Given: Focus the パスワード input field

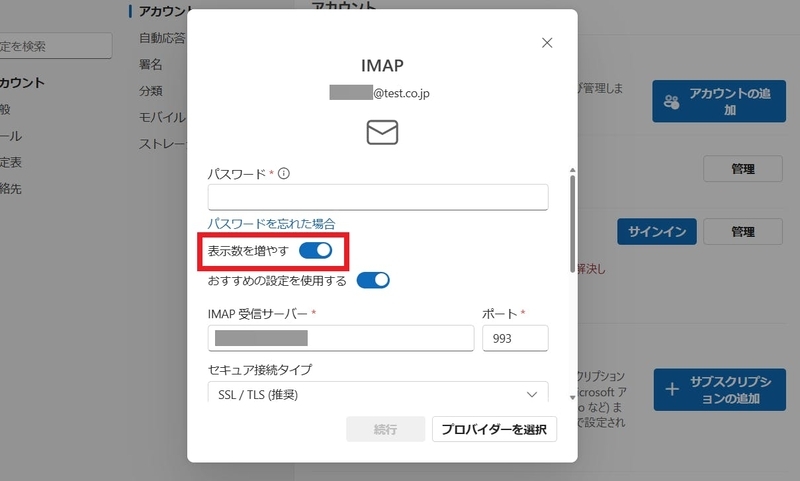Looking at the screenshot, I should pyautogui.click(x=378, y=197).
